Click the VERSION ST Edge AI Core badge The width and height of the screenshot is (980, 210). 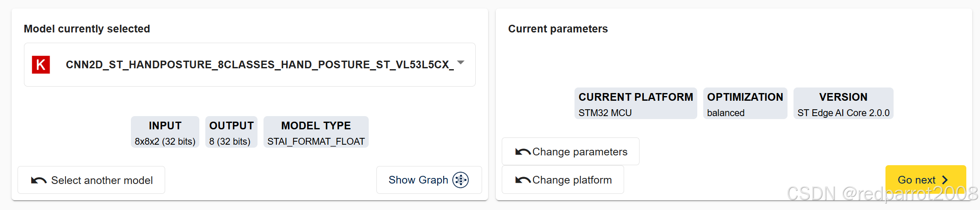click(x=844, y=103)
